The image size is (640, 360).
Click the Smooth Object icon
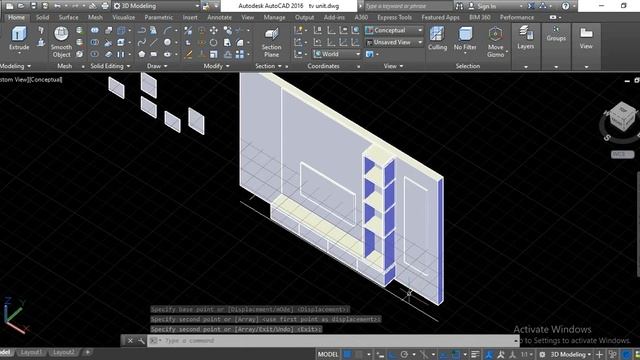click(x=61, y=34)
